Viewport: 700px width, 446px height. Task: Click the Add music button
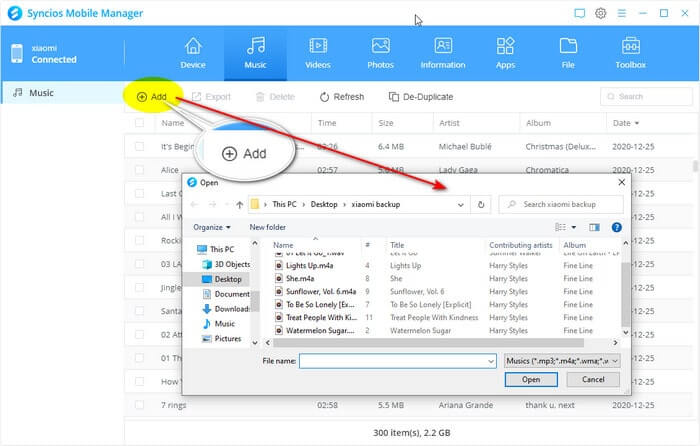pyautogui.click(x=152, y=96)
